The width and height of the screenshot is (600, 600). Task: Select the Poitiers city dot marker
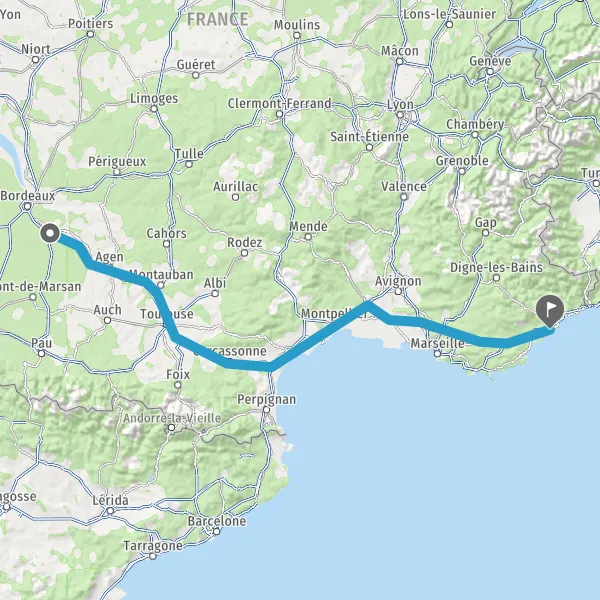[90, 34]
